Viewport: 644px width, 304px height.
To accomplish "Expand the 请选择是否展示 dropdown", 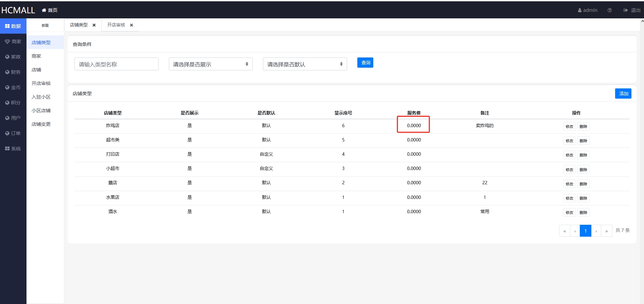I will [211, 64].
